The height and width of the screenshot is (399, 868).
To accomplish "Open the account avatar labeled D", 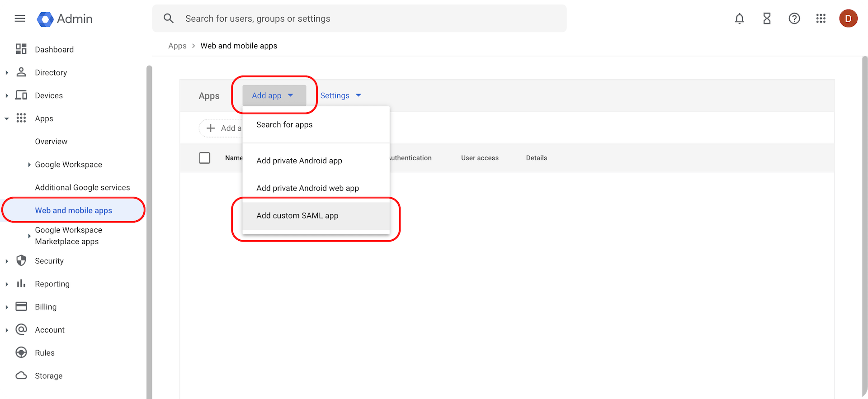I will pyautogui.click(x=848, y=19).
